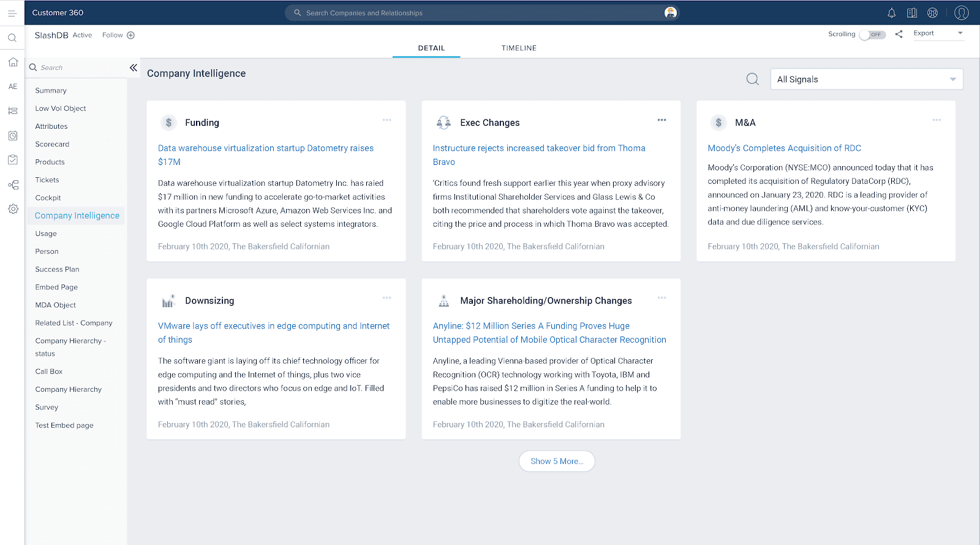980x545 pixels.
Task: Collapse the sidebar with double-chevron icon
Action: (133, 67)
